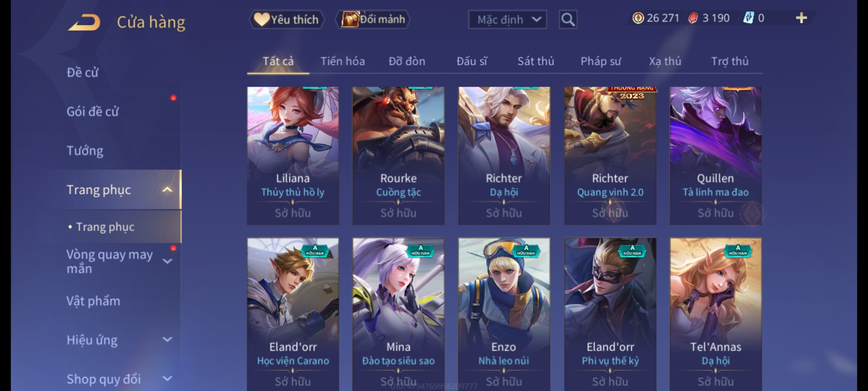Screen dimensions: 868x391
Task: Expand the Hiệu ứng sidebar section
Action: [x=167, y=340]
